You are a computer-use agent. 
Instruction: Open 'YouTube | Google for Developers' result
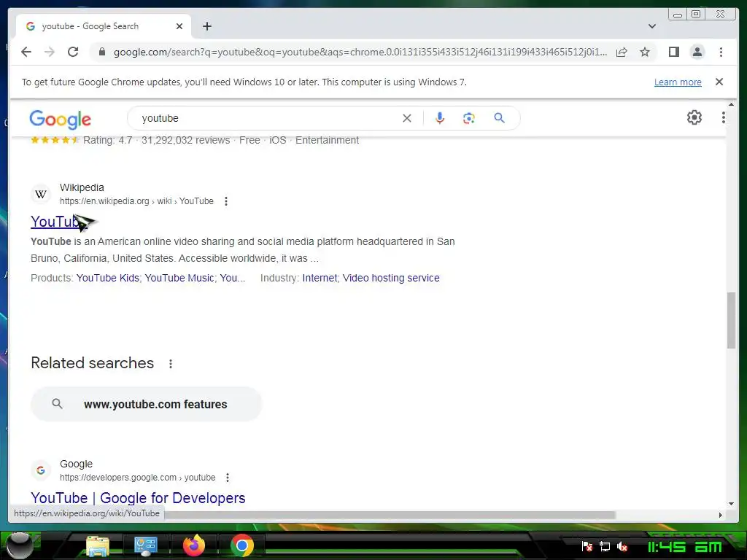(138, 497)
